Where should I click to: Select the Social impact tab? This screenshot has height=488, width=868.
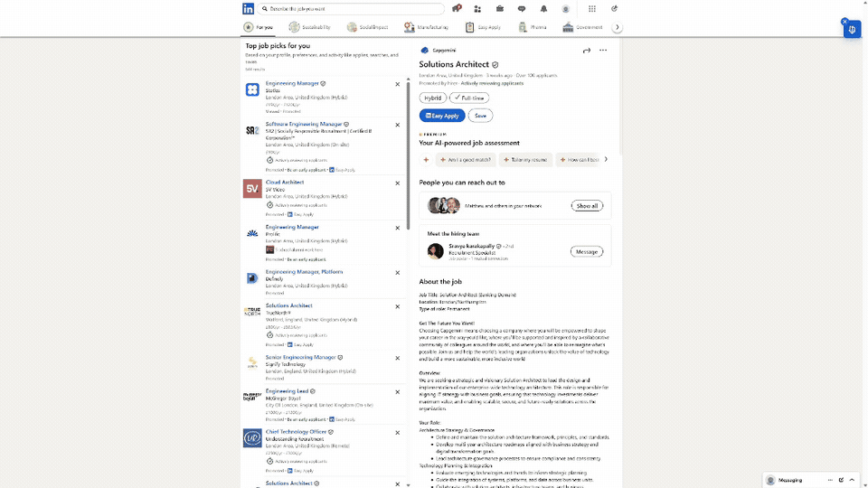tap(368, 27)
